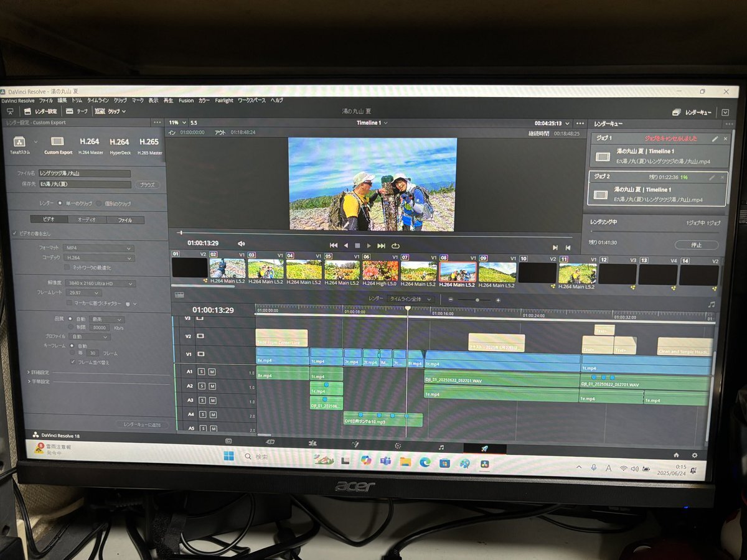Open the フォーマット MP4 dropdown

pyautogui.click(x=98, y=248)
